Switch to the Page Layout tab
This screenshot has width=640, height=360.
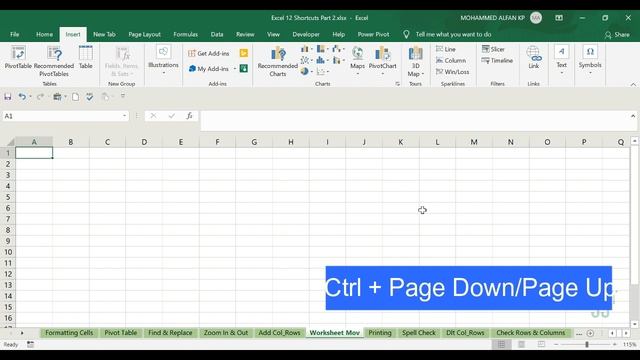click(x=144, y=34)
